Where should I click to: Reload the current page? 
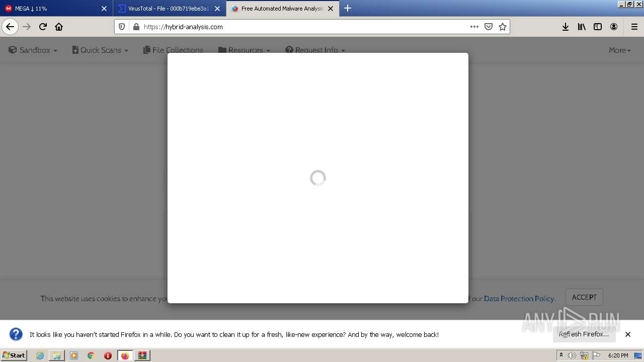pos(43,27)
